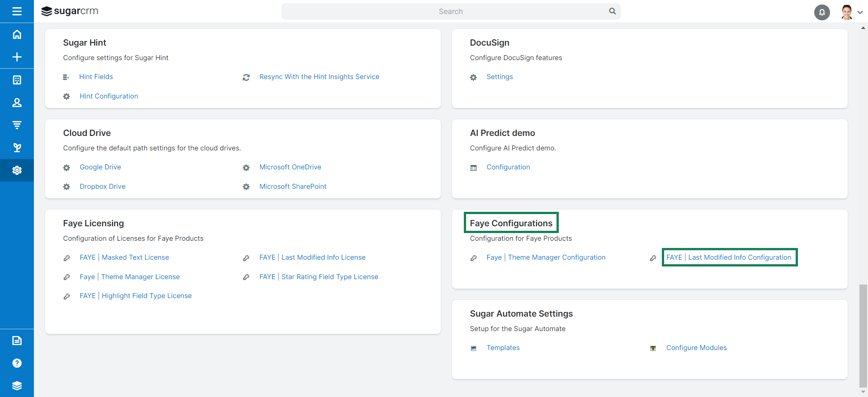Open the document icon near sidebar bottom
868x397 pixels.
tap(17, 341)
